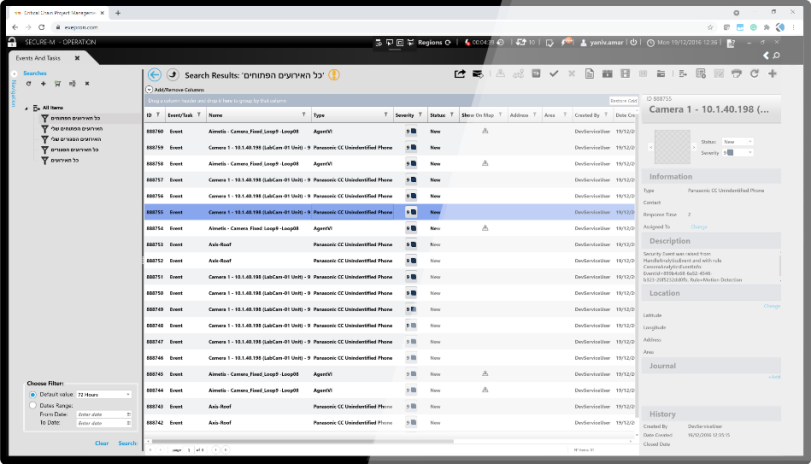The image size is (811, 464).
Task: Click the yaniv.amar user label
Action: (x=606, y=42)
